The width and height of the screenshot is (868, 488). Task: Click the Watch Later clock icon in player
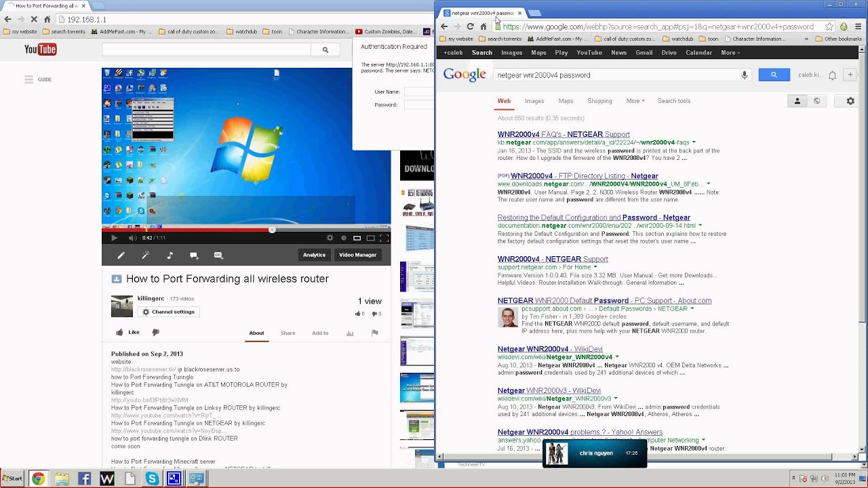coord(344,238)
